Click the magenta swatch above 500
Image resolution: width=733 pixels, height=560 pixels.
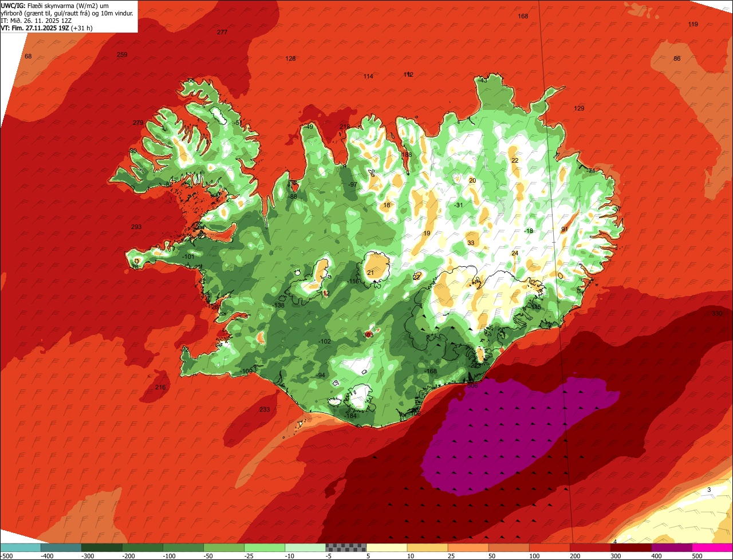712,547
